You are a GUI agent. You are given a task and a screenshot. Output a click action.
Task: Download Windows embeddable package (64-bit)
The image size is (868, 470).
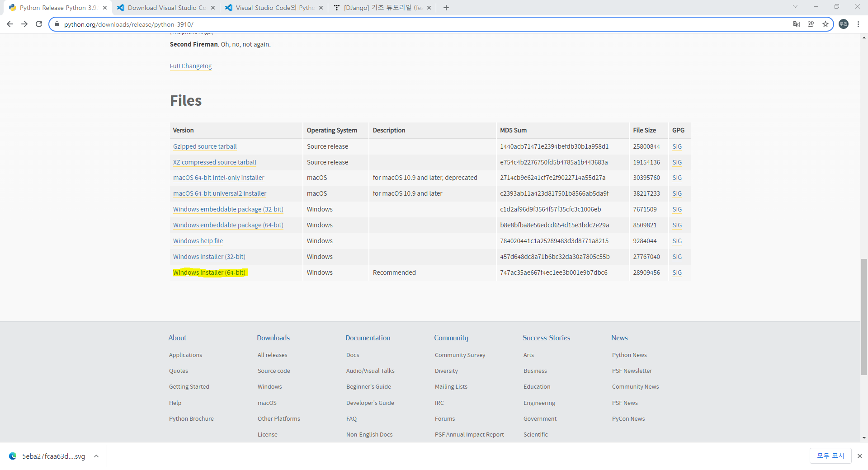coord(228,225)
